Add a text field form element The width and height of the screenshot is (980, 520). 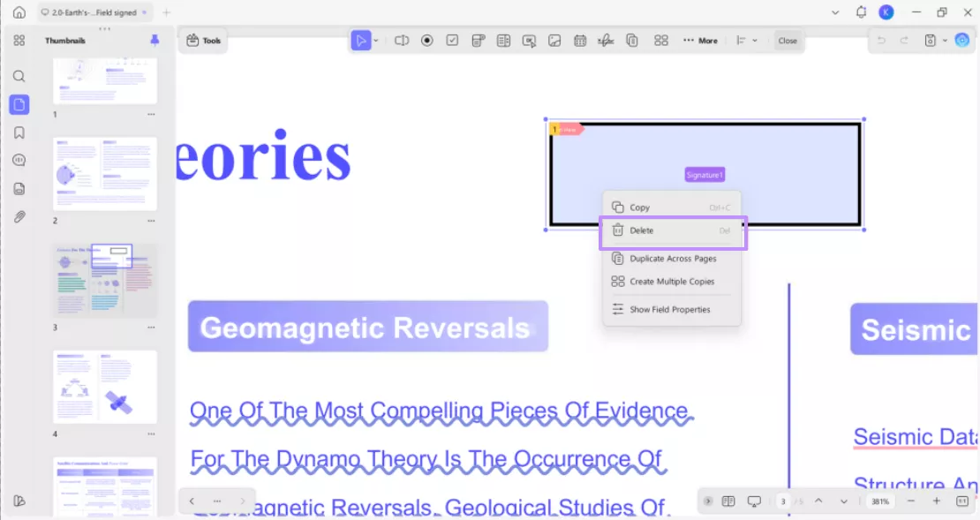[402, 41]
